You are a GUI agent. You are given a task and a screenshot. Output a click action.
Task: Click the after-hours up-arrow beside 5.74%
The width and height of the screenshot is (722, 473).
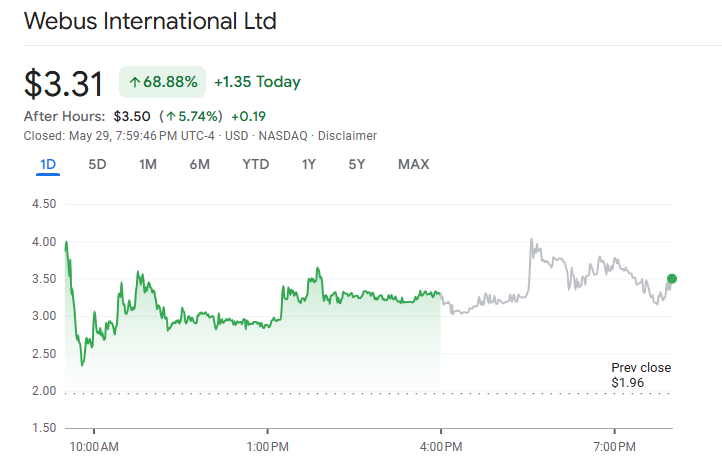coord(171,116)
